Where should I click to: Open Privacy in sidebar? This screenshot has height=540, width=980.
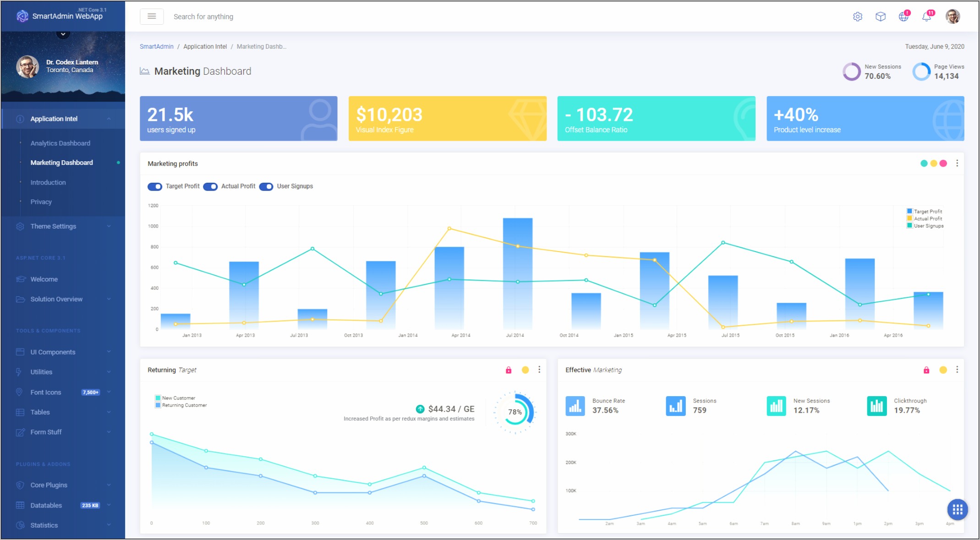tap(41, 202)
